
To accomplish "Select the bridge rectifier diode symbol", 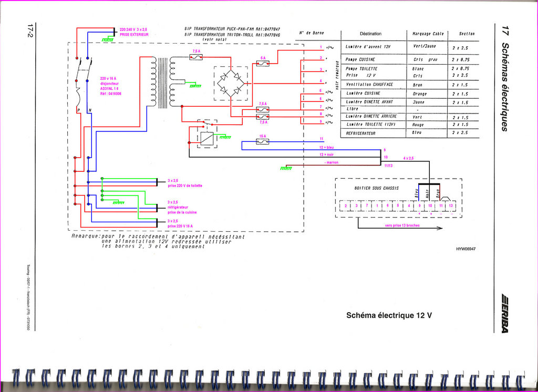I will [231, 82].
